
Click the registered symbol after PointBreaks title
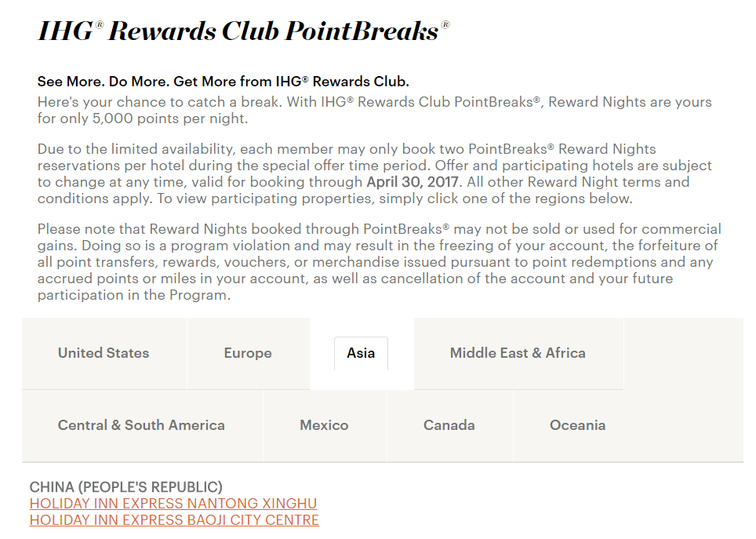[x=445, y=24]
